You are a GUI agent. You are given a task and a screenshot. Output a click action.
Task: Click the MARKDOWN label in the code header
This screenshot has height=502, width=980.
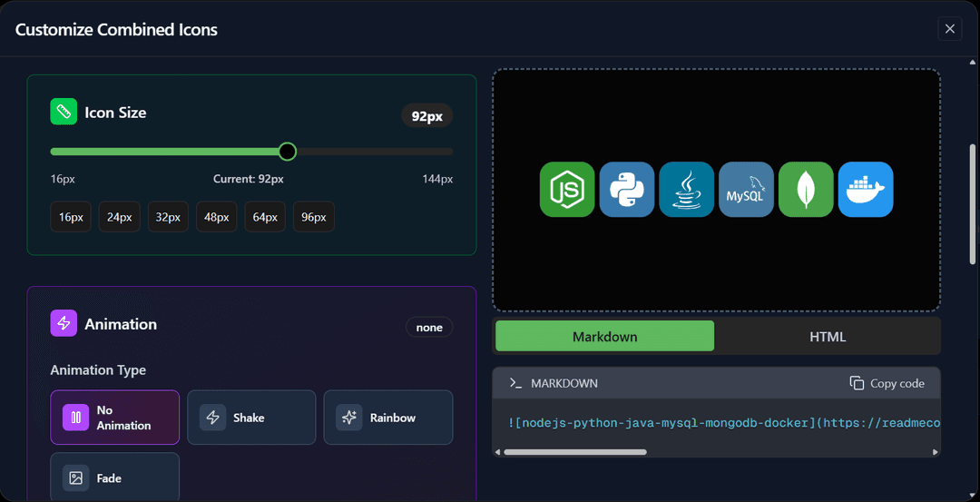[564, 383]
